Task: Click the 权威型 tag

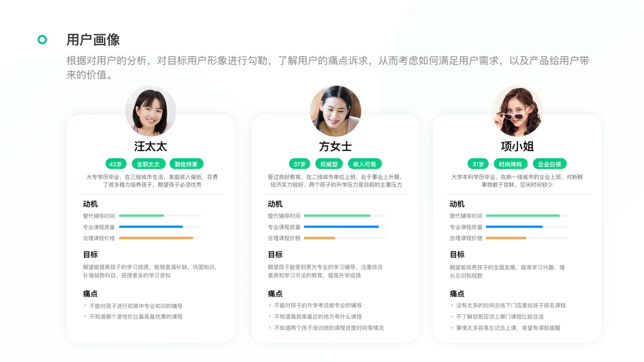Action: coord(329,164)
